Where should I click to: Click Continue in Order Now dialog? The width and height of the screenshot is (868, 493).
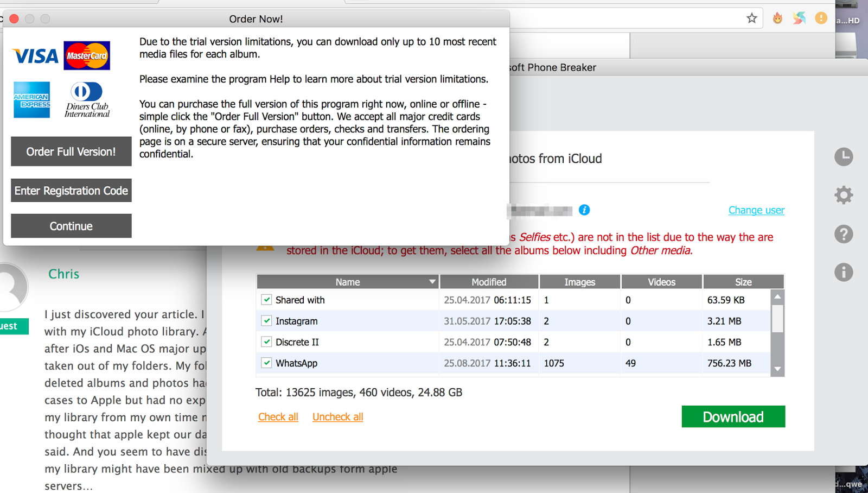(x=71, y=226)
